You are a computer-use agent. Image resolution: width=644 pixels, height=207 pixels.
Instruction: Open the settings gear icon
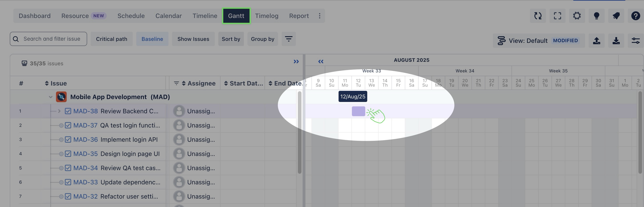[577, 16]
